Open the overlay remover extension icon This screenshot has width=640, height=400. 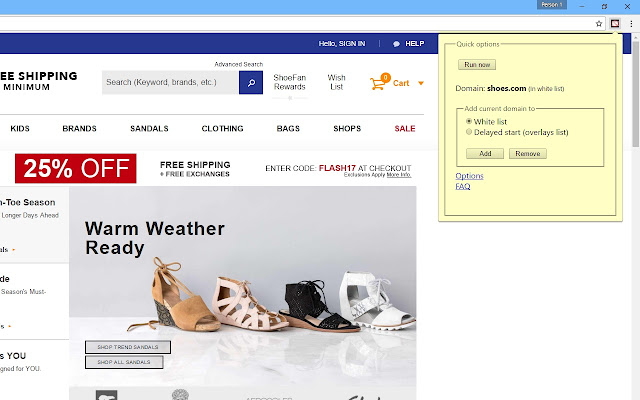tap(615, 24)
